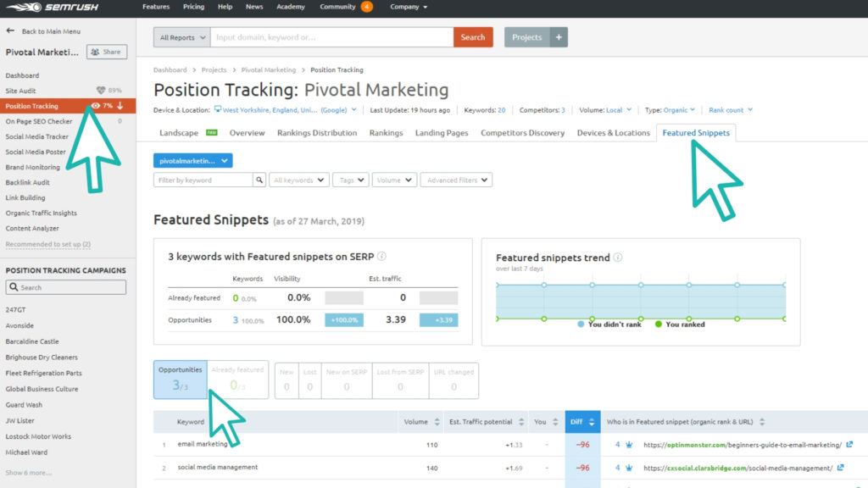Click the domain or keyword search input
The height and width of the screenshot is (488, 868).
pyautogui.click(x=331, y=37)
